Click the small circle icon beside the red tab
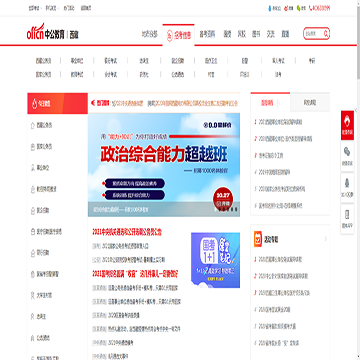The height and width of the screenshot is (360, 360). coord(278,104)
